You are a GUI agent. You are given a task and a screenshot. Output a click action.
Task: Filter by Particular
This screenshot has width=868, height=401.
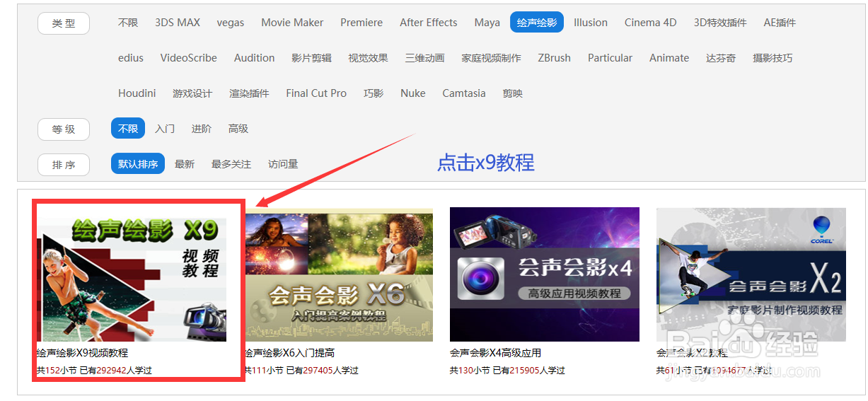pyautogui.click(x=611, y=58)
